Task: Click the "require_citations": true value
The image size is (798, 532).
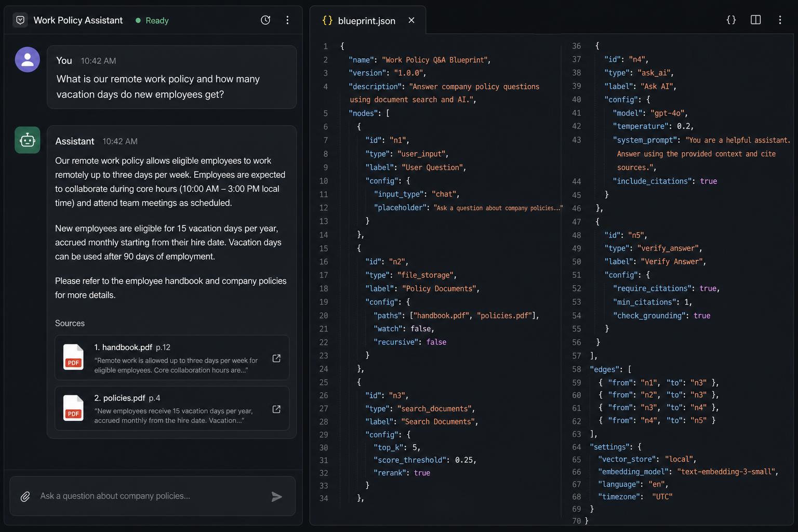Action: click(x=708, y=288)
